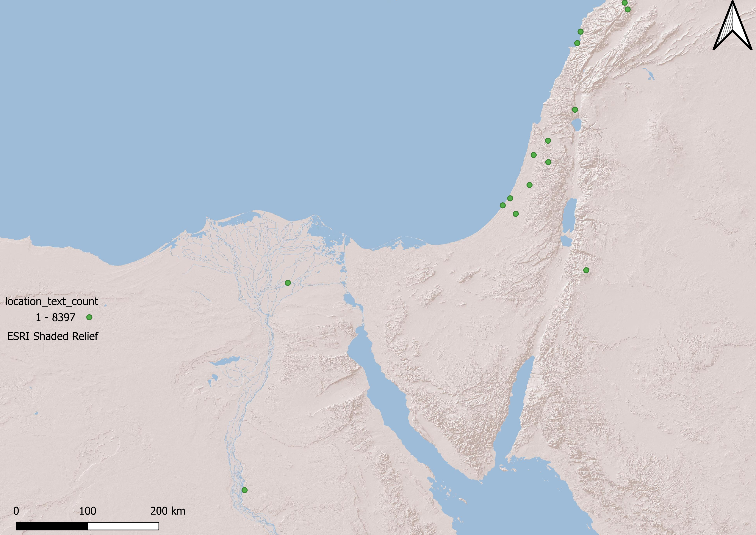Select the green point in the Nile Delta
This screenshot has height=535, width=756.
click(288, 283)
